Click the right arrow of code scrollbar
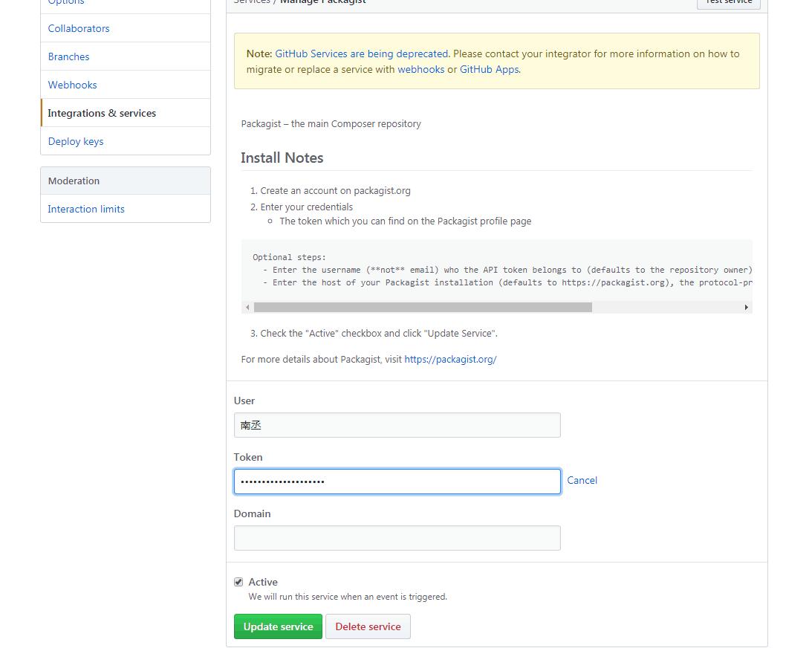 tap(746, 307)
